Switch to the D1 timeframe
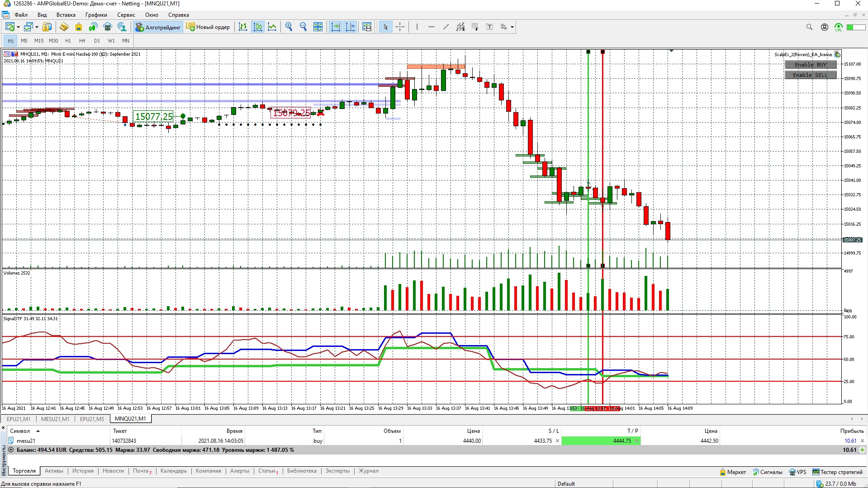This screenshot has height=488, width=868. 97,41
